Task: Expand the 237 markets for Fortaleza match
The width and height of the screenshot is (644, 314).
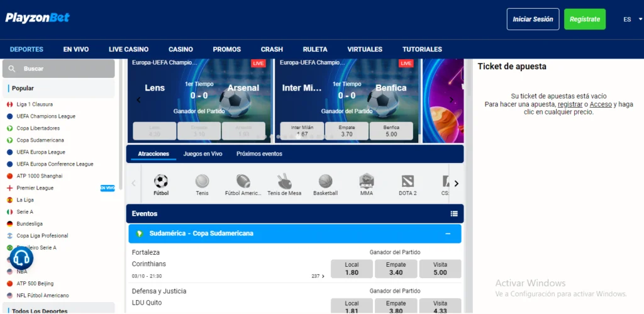Action: coord(318,276)
